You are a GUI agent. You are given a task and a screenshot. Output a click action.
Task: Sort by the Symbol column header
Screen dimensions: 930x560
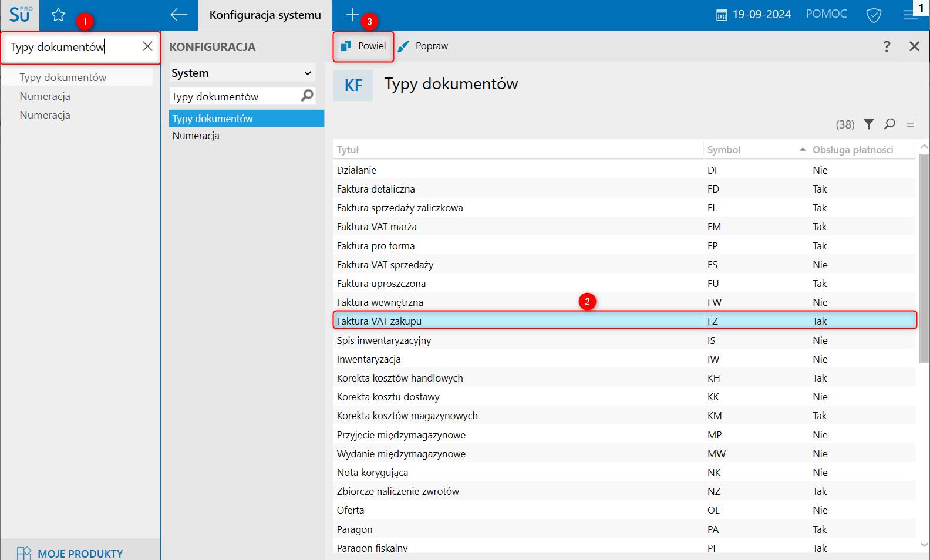tap(756, 150)
